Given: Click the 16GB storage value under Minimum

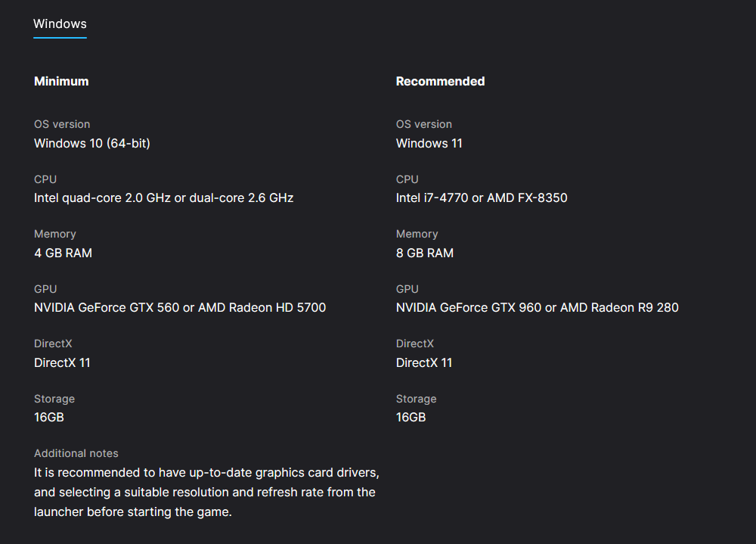Looking at the screenshot, I should pyautogui.click(x=48, y=417).
